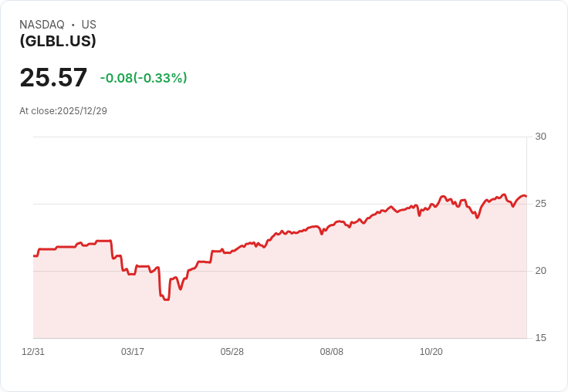Screen dimensions: 568x392
Task: Click the 25.57 current price
Action: (53, 78)
